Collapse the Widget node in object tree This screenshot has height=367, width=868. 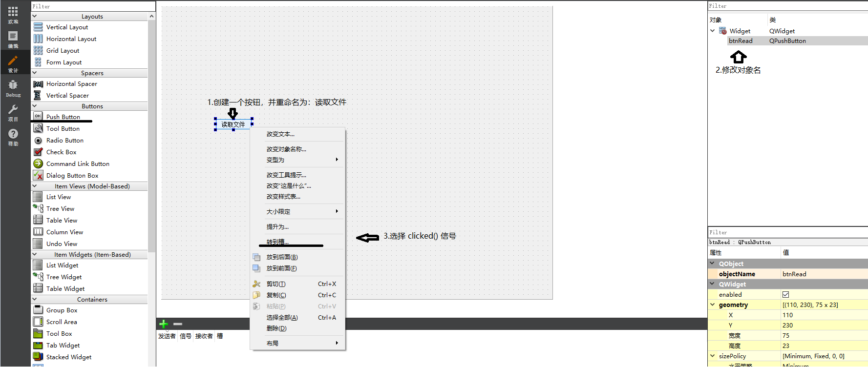(712, 31)
